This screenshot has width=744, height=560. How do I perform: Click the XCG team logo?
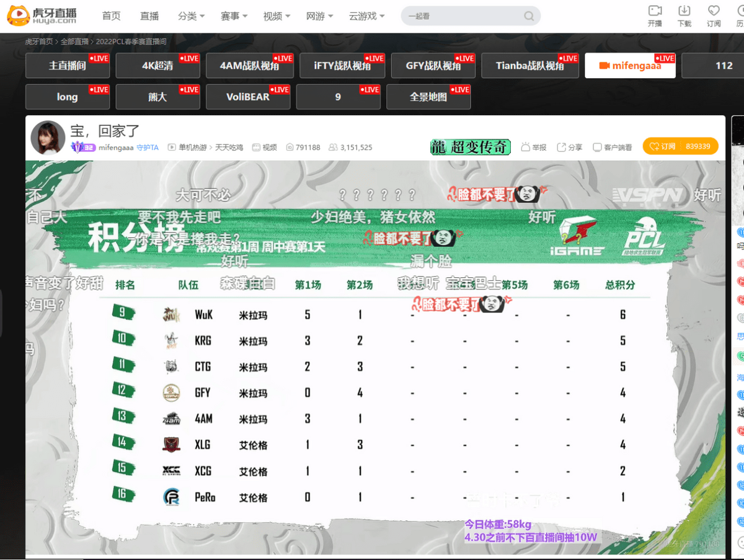(x=171, y=471)
